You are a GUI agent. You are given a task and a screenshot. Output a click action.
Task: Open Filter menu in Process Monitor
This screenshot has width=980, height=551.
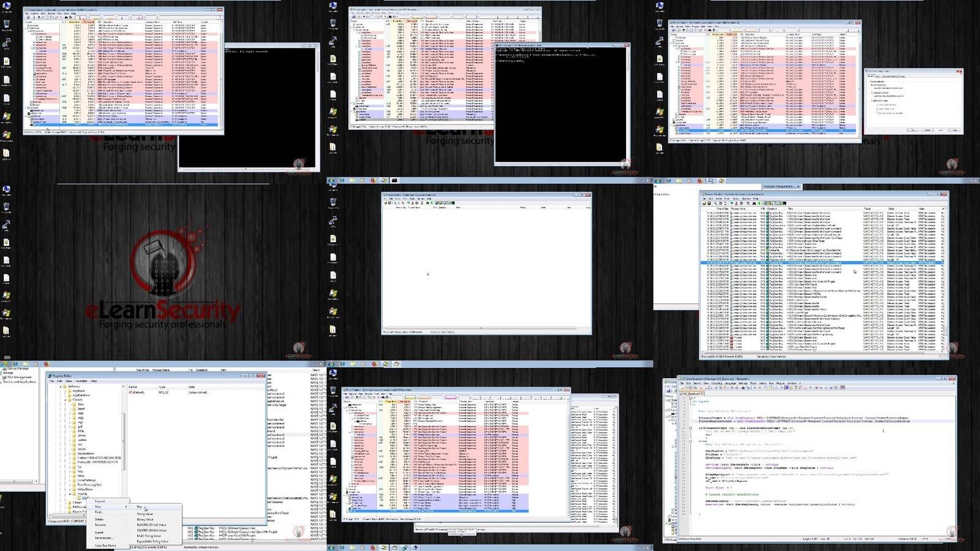[x=727, y=199]
